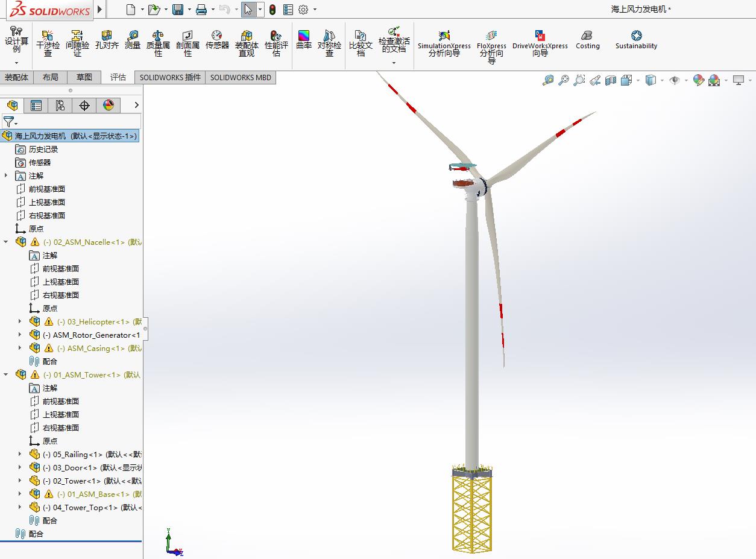Image resolution: width=756 pixels, height=559 pixels.
Task: Open the Display Style dropdown arrow
Action: click(x=662, y=81)
